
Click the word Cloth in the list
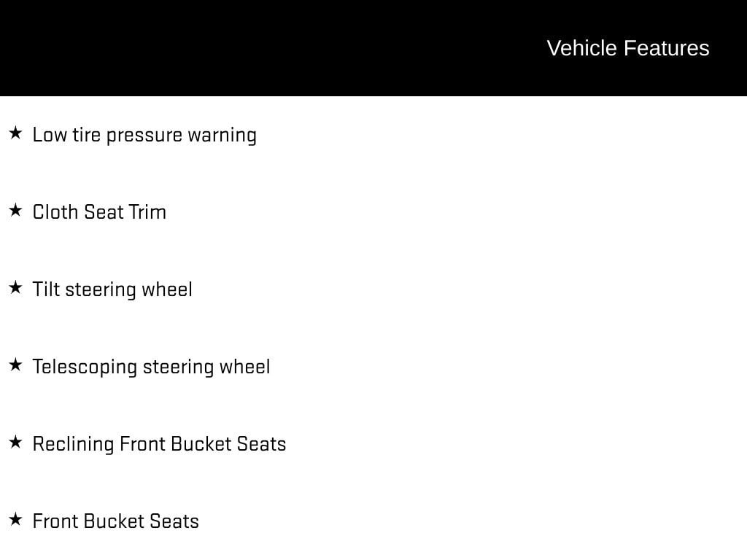click(x=55, y=212)
